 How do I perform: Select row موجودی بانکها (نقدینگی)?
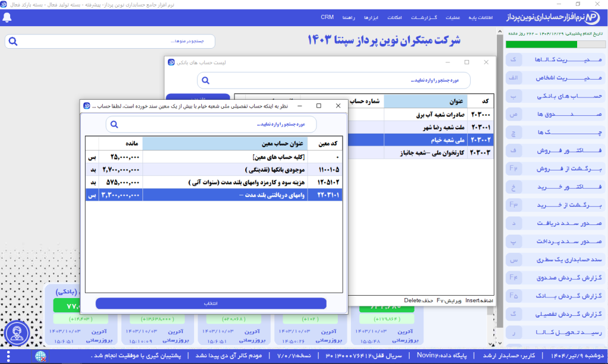(x=214, y=169)
